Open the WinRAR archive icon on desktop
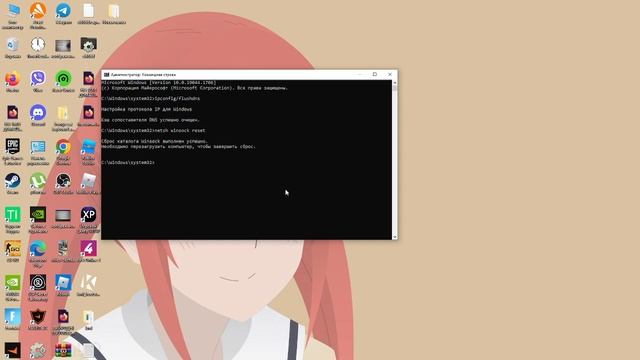Image resolution: width=640 pixels, height=360 pixels. click(x=63, y=351)
